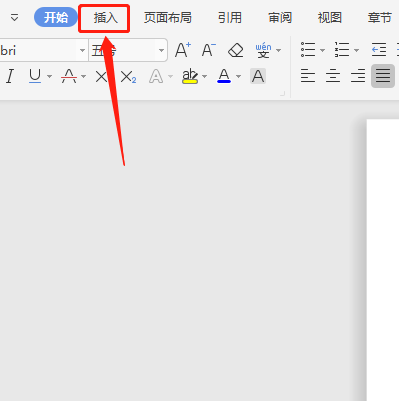Apply numbered list
The image size is (399, 401).
pyautogui.click(x=342, y=50)
